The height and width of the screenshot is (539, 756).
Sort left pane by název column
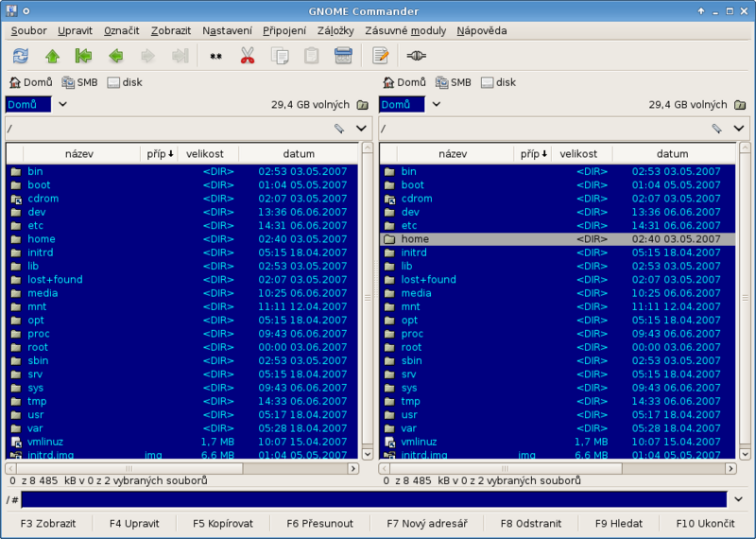tap(81, 154)
